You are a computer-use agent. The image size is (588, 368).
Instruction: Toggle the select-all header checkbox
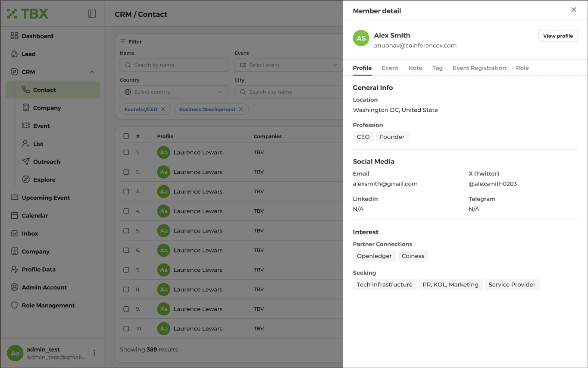click(x=126, y=136)
